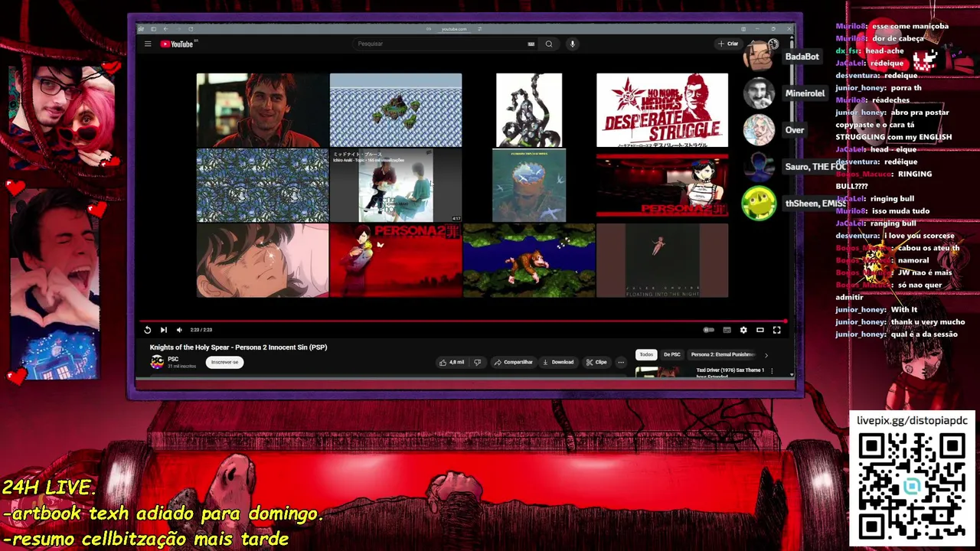This screenshot has width=980, height=551.
Task: Open browser extensions icon near window controls
Action: tap(743, 29)
